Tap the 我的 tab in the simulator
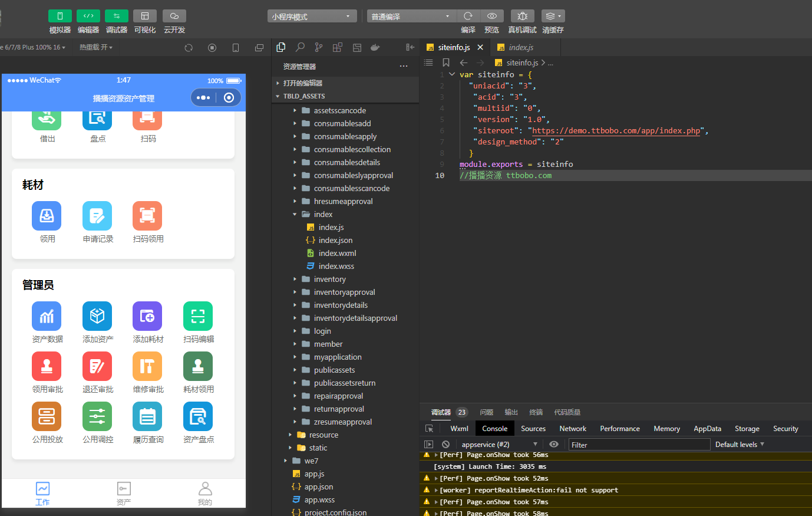 (204, 494)
